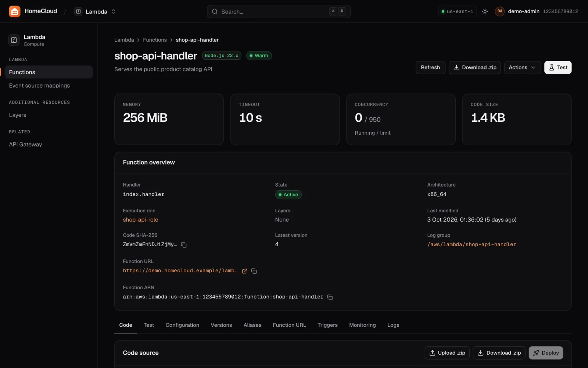Click the Test button with flask icon
The height and width of the screenshot is (368, 588).
pyautogui.click(x=558, y=67)
